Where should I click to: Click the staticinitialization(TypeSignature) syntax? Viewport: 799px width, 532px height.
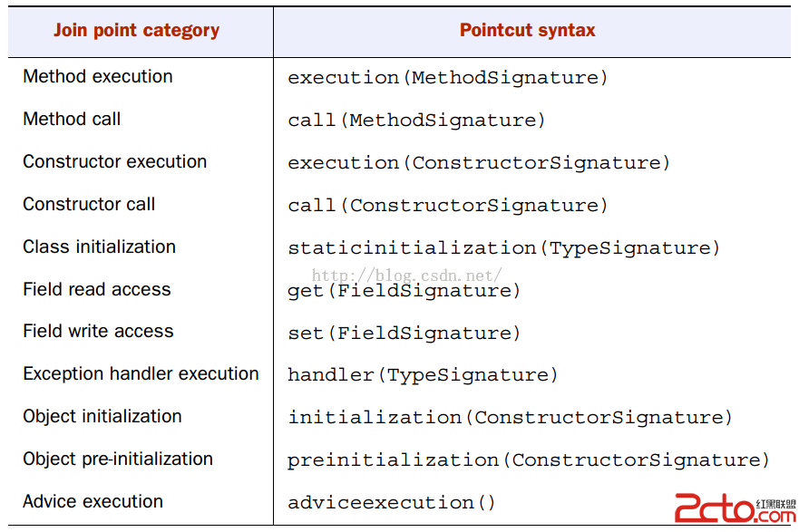click(x=503, y=248)
